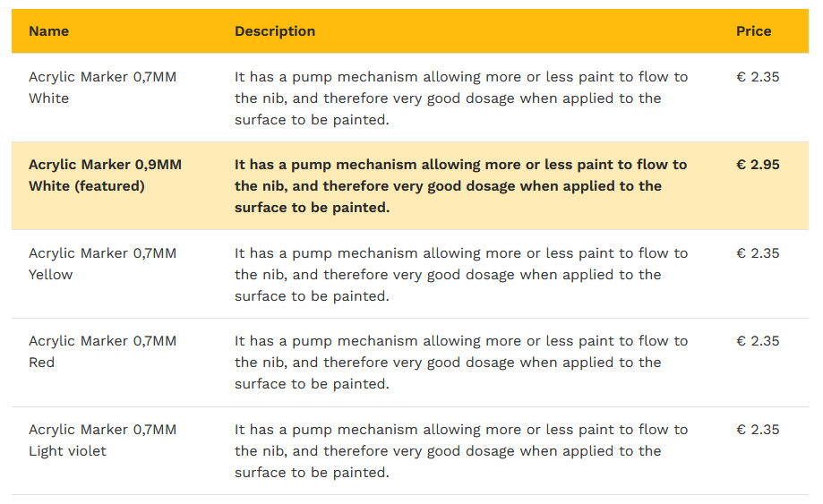Click the description of the 0,7MM White marker
The height and width of the screenshot is (504, 823).
point(460,98)
